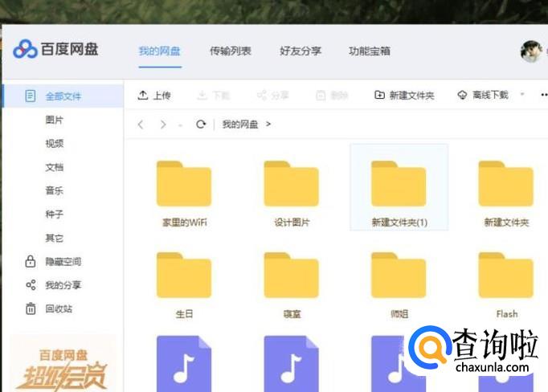Go back with the left arrow

pos(141,125)
